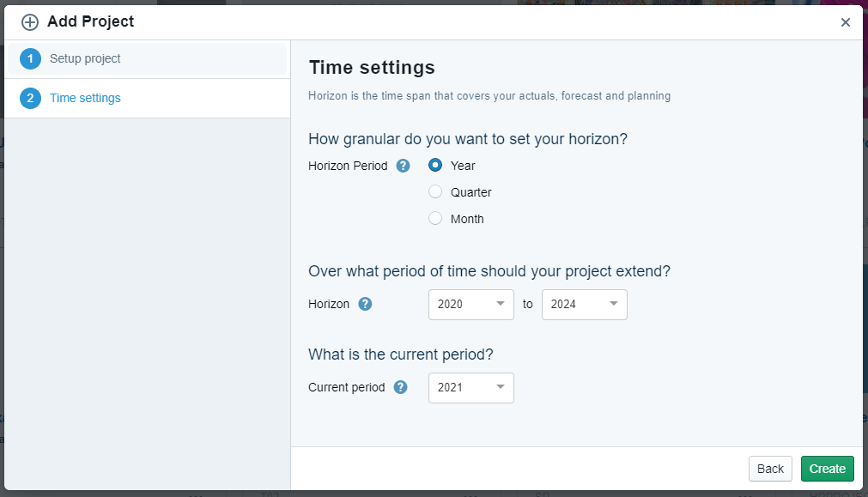
Task: Choose Quarter as horizon period
Action: coord(435,192)
